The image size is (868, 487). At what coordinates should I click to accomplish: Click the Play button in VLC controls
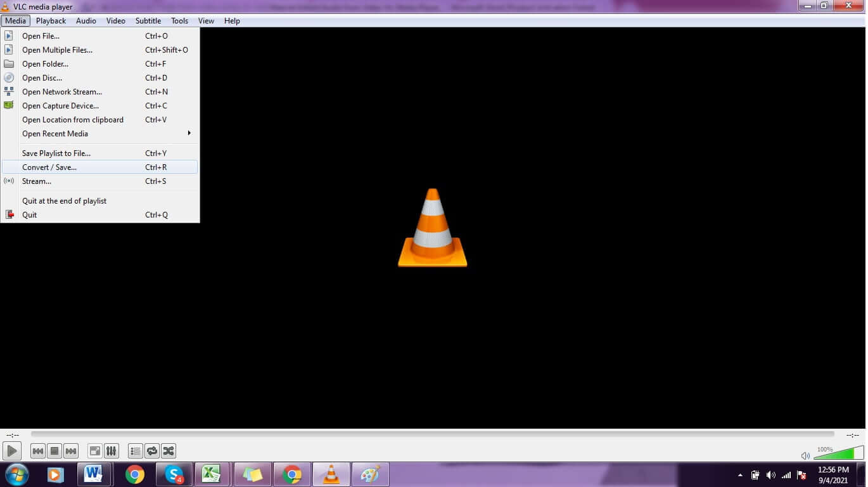click(x=12, y=451)
